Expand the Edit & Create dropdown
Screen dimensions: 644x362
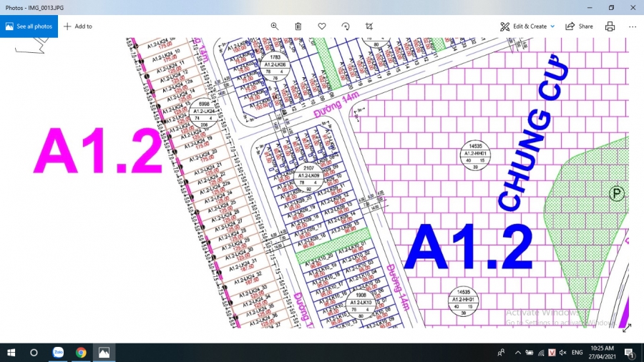[x=527, y=26]
